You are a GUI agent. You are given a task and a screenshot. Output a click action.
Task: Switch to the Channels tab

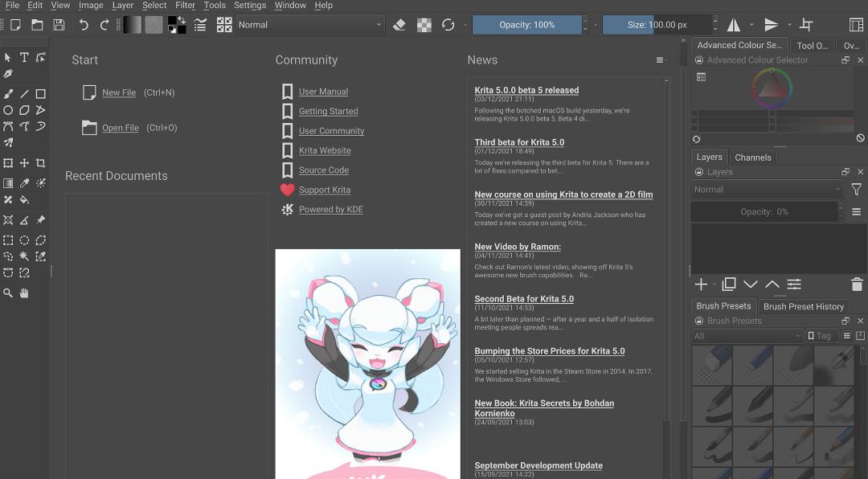click(x=753, y=158)
